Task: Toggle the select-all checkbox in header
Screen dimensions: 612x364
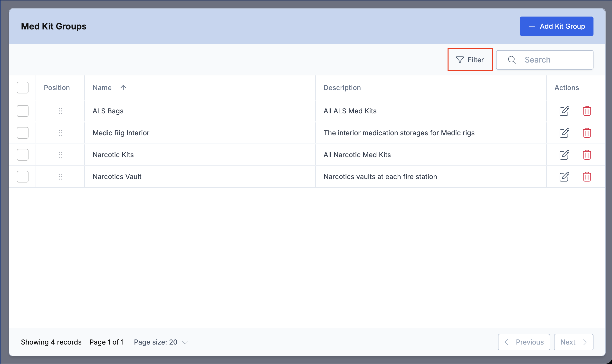Action: (x=23, y=88)
